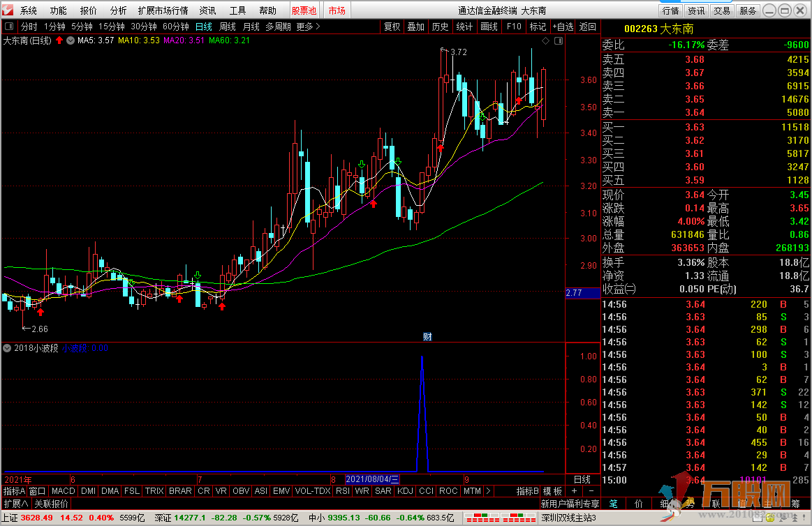Switch to the 行情 section

[671, 10]
